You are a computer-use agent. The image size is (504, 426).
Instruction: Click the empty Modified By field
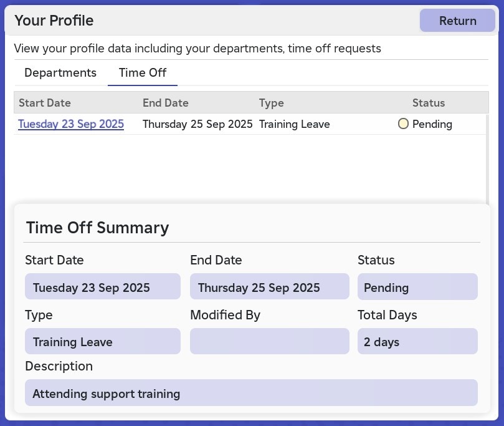point(270,341)
